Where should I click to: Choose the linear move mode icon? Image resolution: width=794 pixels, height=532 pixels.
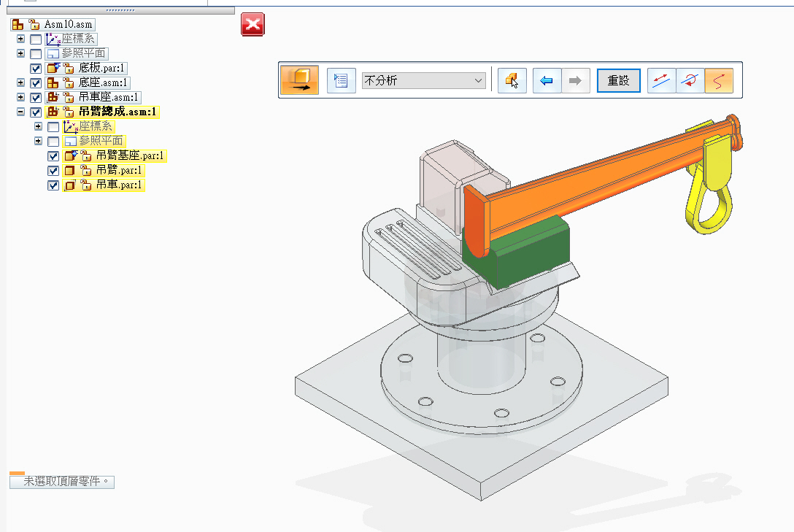tap(661, 80)
